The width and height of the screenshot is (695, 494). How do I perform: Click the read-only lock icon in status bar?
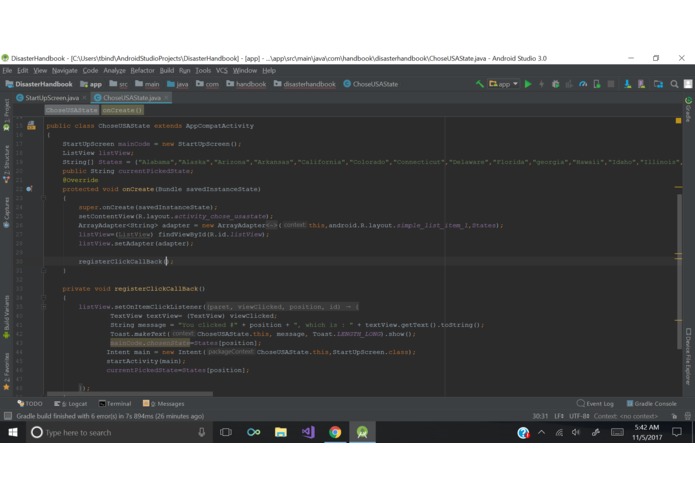click(x=674, y=416)
